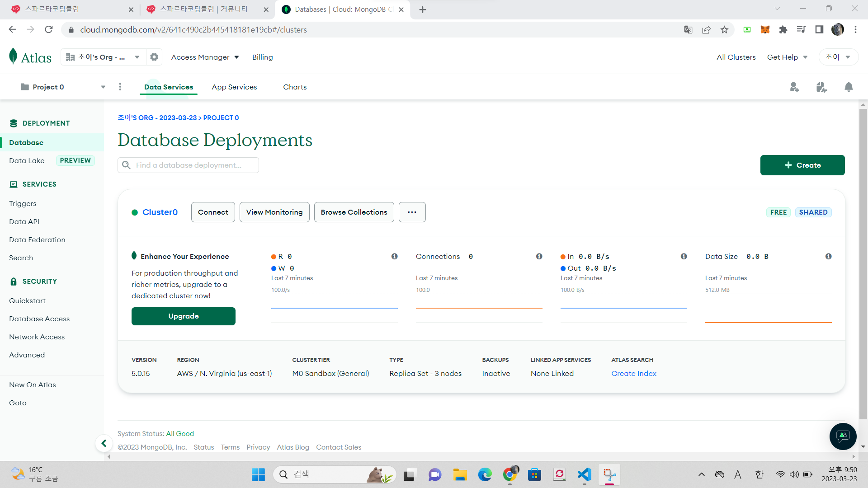
Task: Open user account menu 조이
Action: 838,57
